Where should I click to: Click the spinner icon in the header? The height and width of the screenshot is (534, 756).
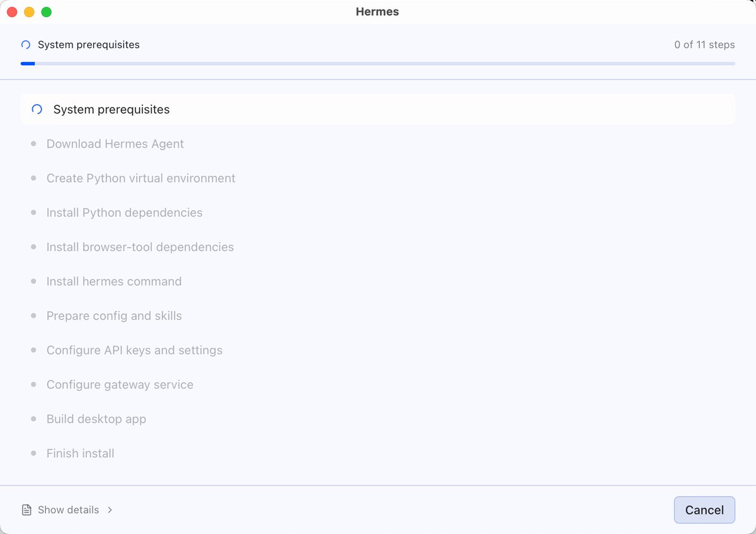26,45
